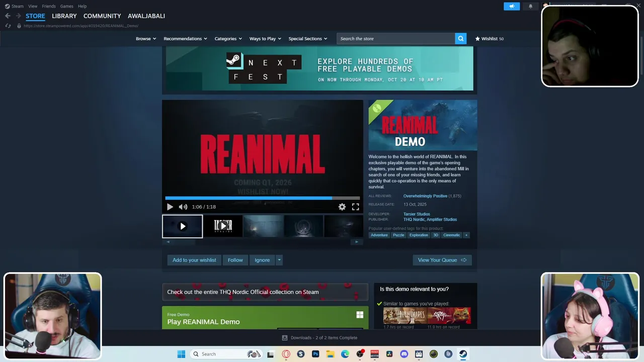Viewport: 644px width, 362px height.
Task: Select the Cinematic tag
Action: 452,235
